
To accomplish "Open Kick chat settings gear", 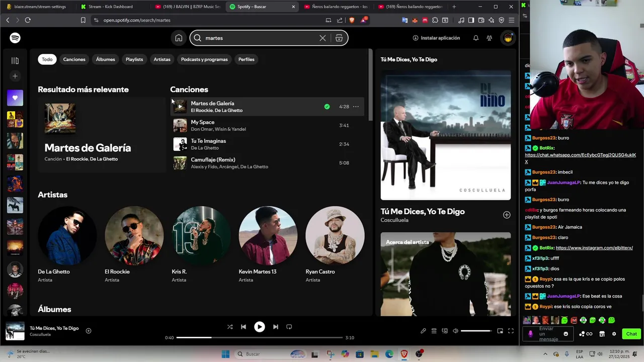I will click(614, 334).
